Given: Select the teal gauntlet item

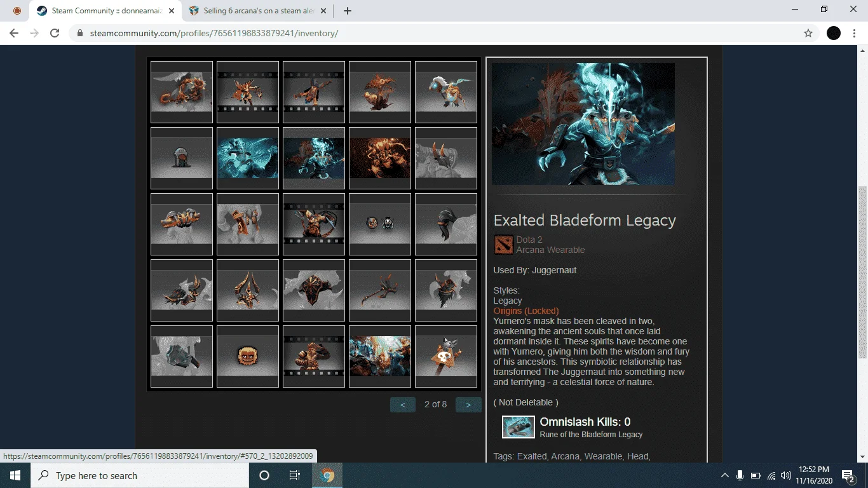Looking at the screenshot, I should point(182,356).
